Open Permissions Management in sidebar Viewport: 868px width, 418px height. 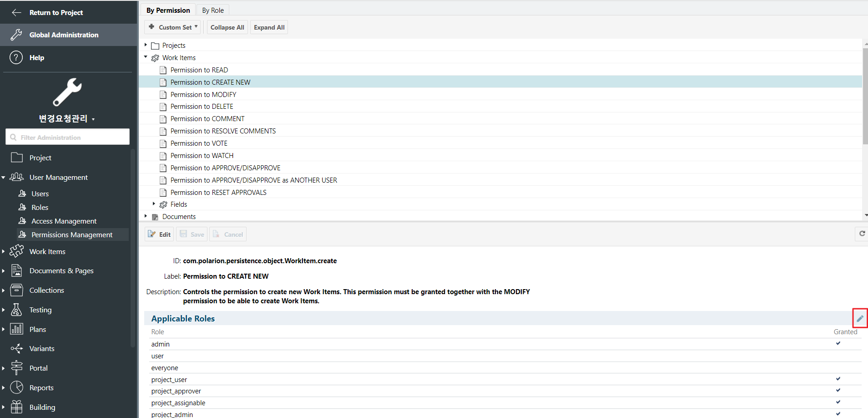coord(72,235)
